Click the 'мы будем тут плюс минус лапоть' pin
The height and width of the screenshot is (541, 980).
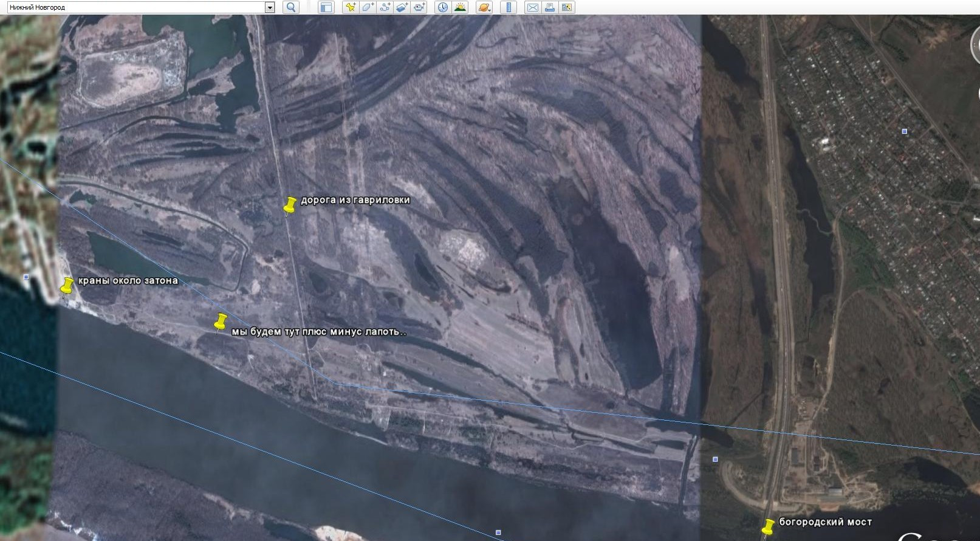221,323
